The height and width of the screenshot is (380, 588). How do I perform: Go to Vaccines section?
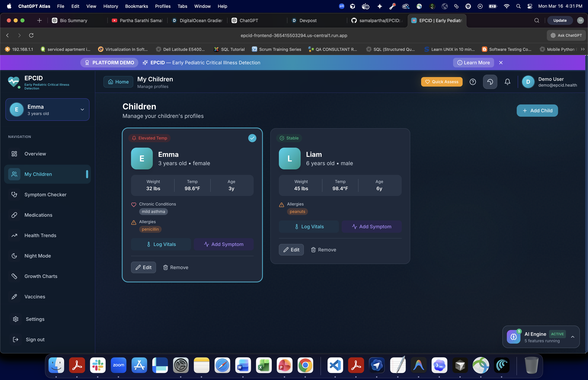(x=35, y=297)
